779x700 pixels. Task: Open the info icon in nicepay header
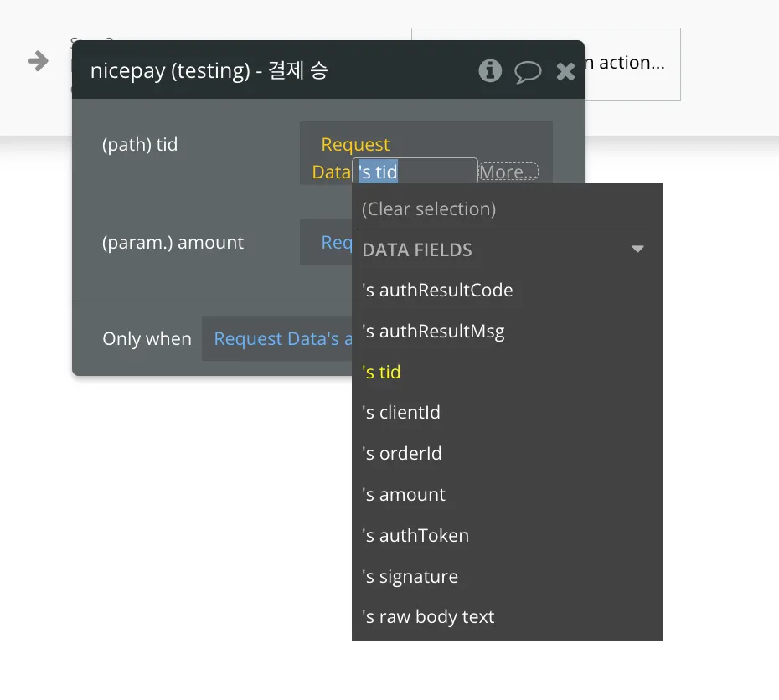click(490, 71)
